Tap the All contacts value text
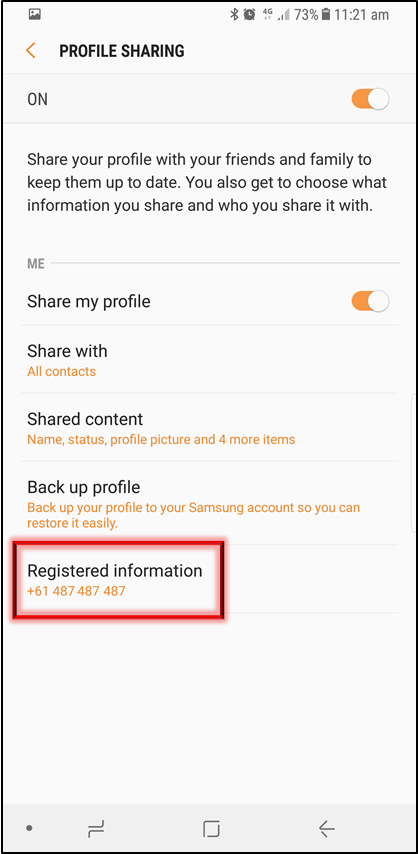 pyautogui.click(x=62, y=371)
